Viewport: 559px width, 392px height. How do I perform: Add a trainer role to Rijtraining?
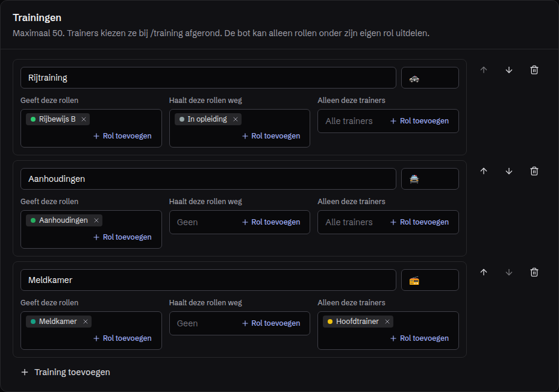coord(419,121)
